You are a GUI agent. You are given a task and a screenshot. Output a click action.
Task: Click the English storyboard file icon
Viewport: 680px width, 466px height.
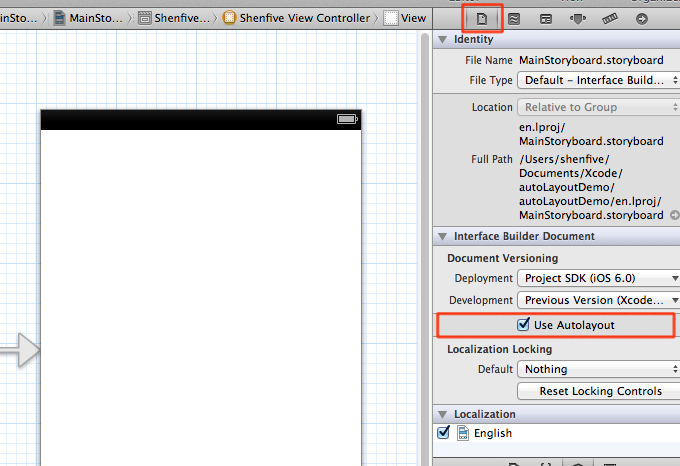click(x=463, y=433)
